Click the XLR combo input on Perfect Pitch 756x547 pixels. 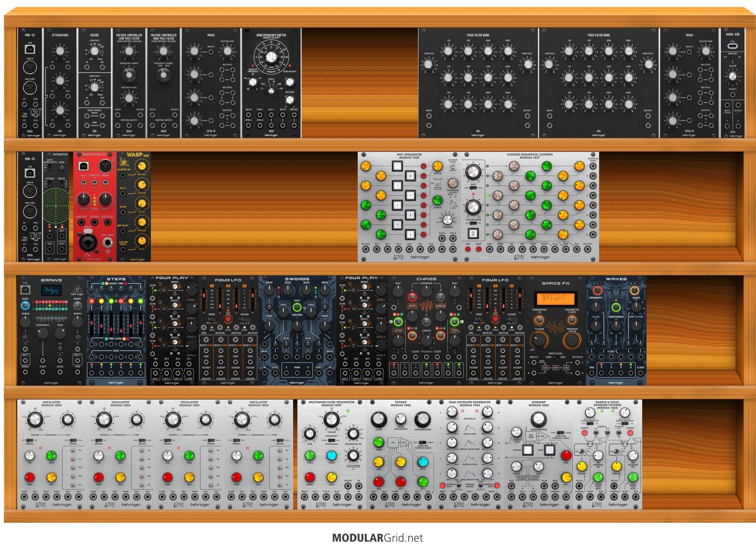[87, 242]
